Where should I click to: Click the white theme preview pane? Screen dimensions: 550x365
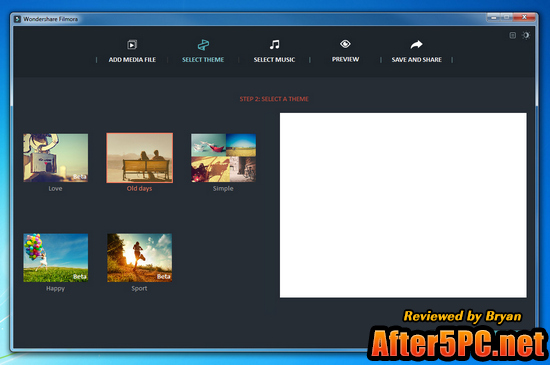403,205
